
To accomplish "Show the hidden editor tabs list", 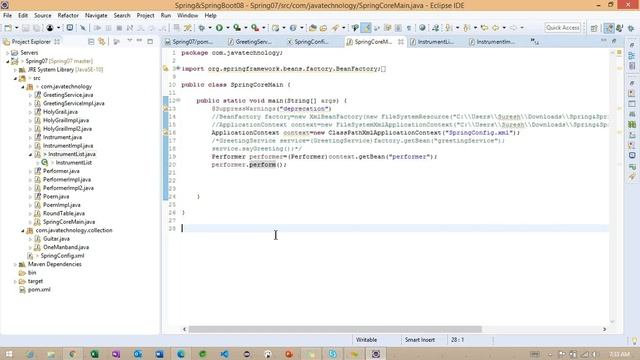I will tap(535, 41).
